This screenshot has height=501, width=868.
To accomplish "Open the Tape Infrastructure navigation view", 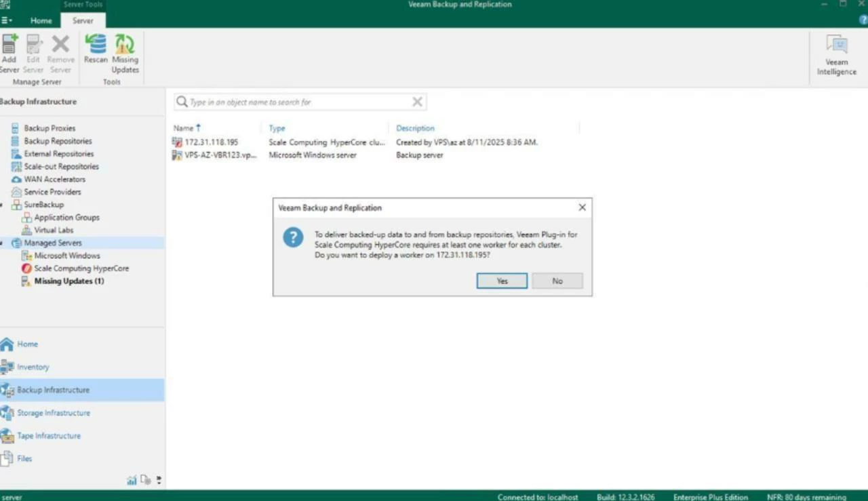I will pyautogui.click(x=81, y=436).
